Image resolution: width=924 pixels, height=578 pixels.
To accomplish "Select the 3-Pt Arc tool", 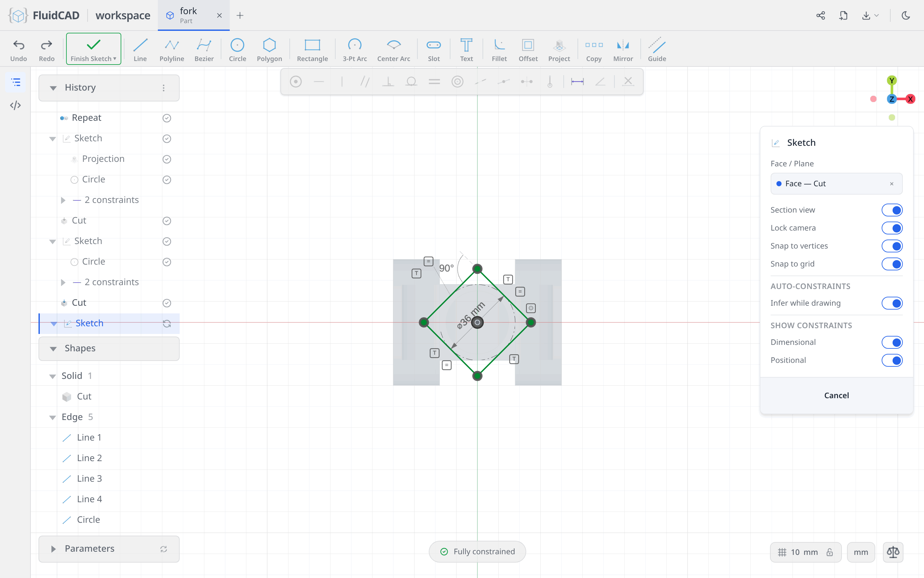I will (x=355, y=49).
